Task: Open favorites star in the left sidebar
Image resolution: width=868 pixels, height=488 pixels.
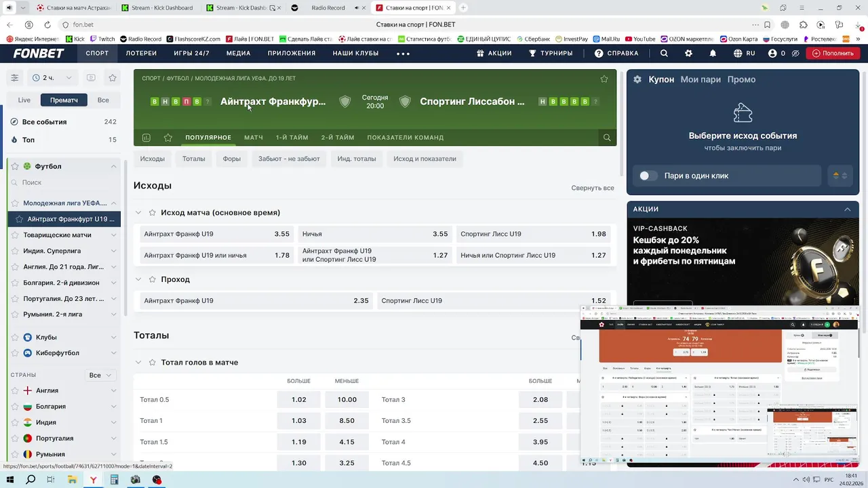Action: pos(113,78)
